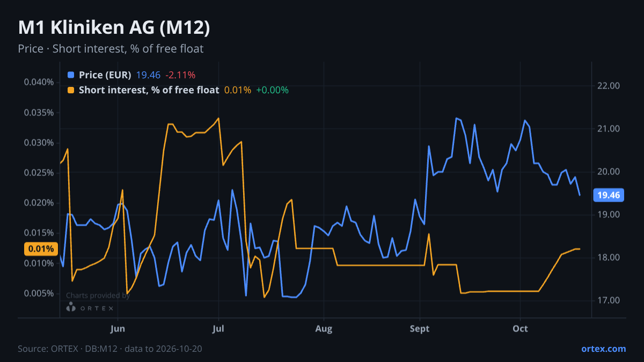Screen dimensions: 644x362
Task: Click the 0.035% left axis label
Action: click(39, 113)
